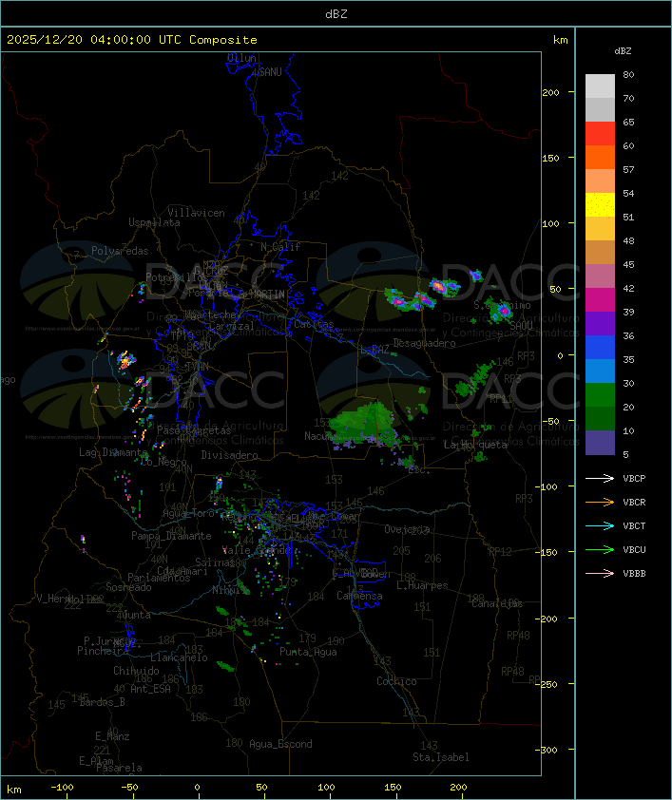Click the dBZ title in the top bar
The width and height of the screenshot is (672, 800).
click(336, 14)
